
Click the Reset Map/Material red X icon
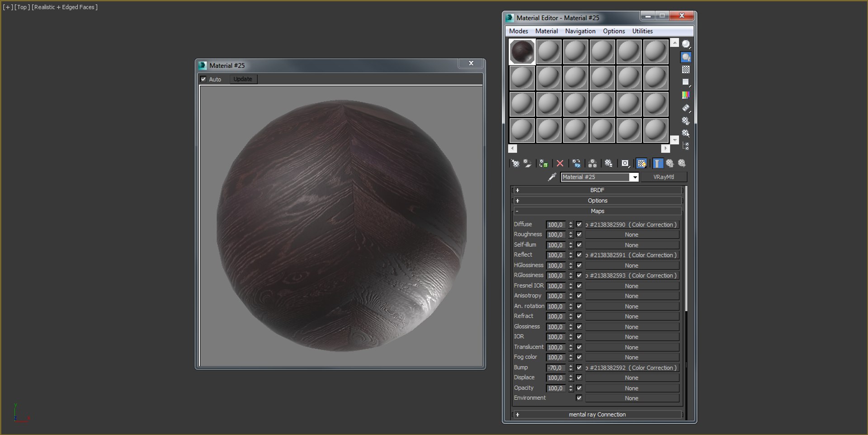(560, 163)
